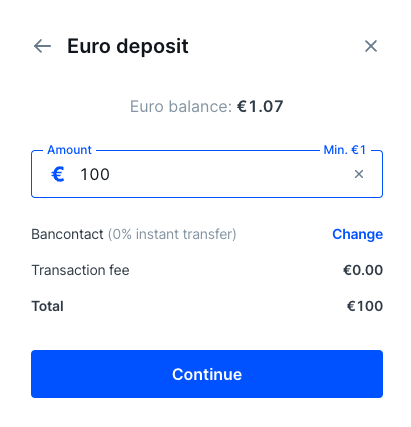Click the Amount field label
The height and width of the screenshot is (427, 411).
coord(69,150)
